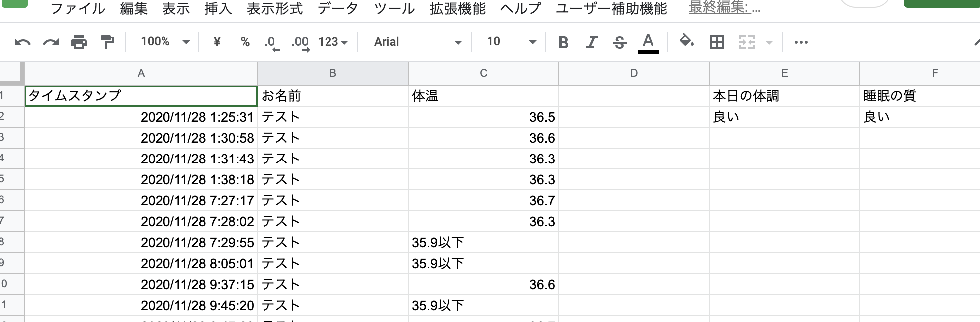Open the 100% zoom dropdown
The width and height of the screenshot is (980, 322).
pos(165,42)
